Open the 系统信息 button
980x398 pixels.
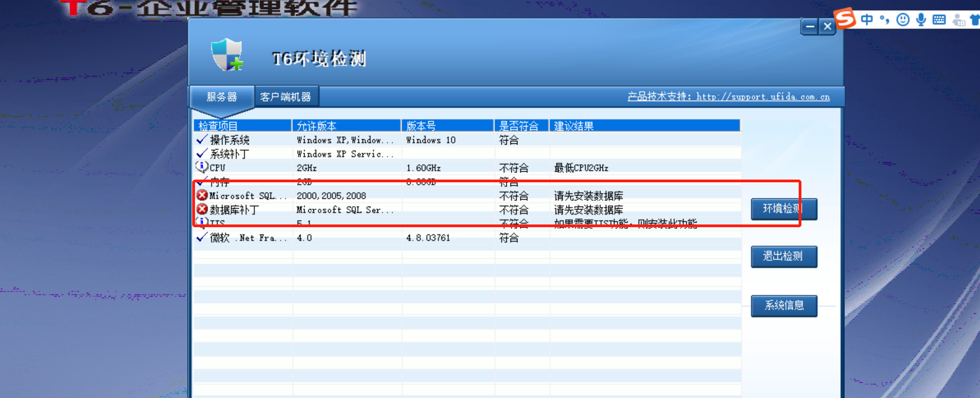pyautogui.click(x=784, y=305)
